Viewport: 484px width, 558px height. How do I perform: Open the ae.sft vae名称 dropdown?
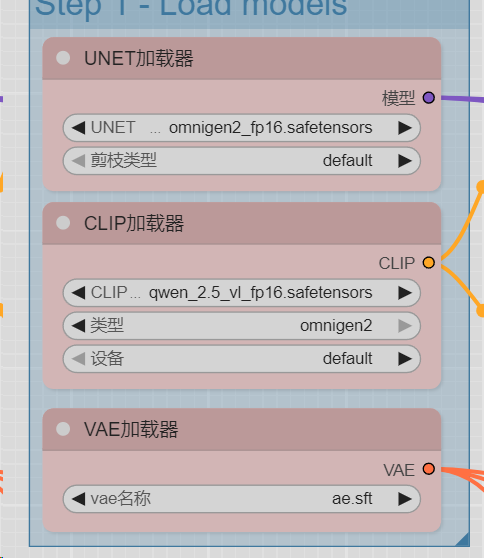[x=242, y=499]
